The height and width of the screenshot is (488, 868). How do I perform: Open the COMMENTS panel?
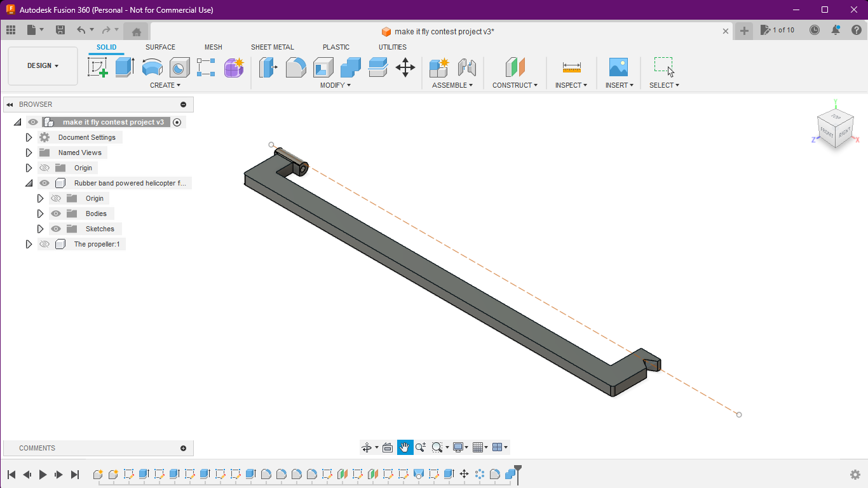(38, 448)
